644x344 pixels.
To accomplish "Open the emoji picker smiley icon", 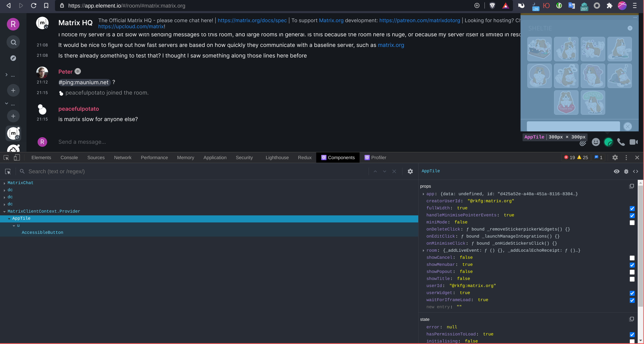I will pos(596,142).
